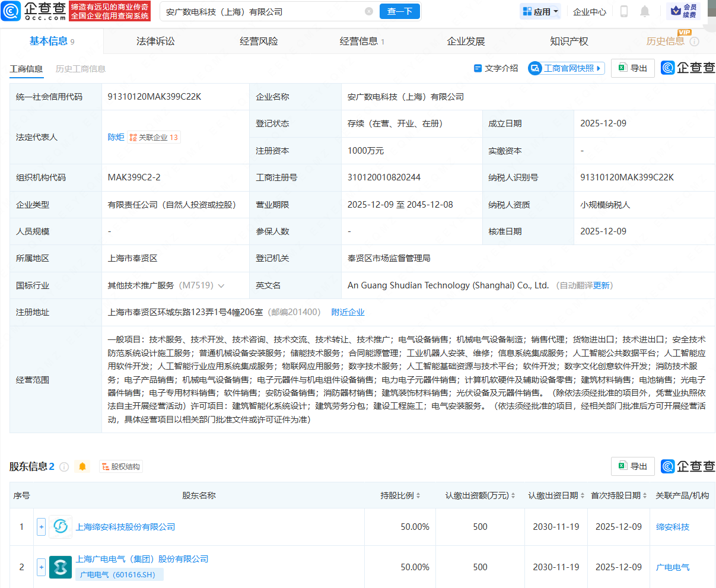This screenshot has height=588, width=716.
Task: Click the 广电电气 (601616.SH) stock tag
Action: click(119, 574)
